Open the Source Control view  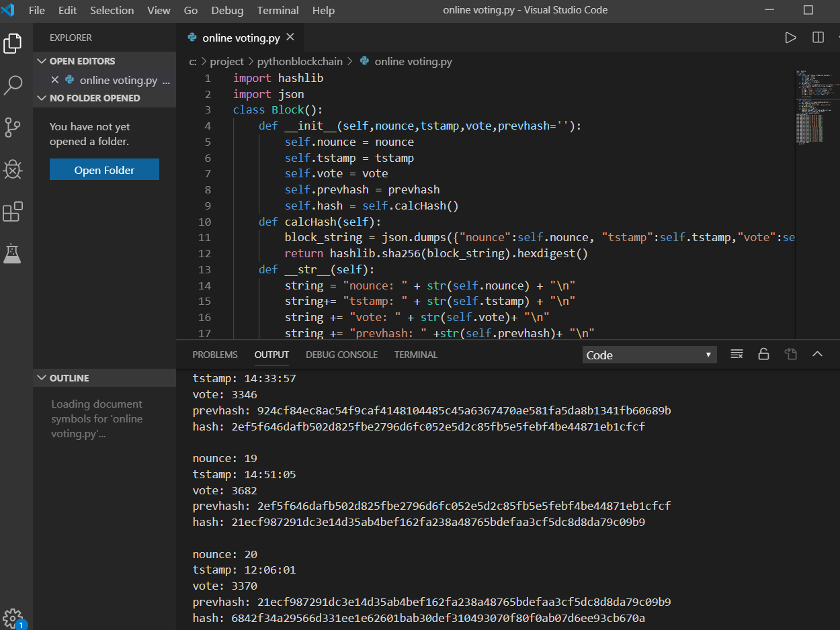point(13,127)
